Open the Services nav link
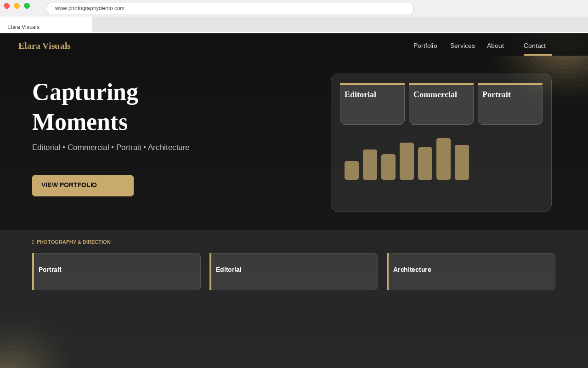The height and width of the screenshot is (368, 588). point(463,46)
